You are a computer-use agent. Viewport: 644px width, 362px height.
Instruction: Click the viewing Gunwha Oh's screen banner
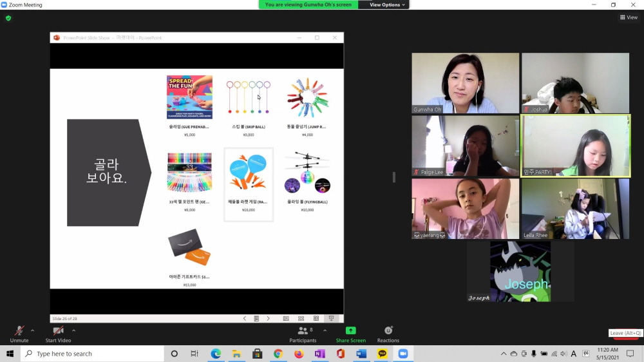pyautogui.click(x=308, y=5)
